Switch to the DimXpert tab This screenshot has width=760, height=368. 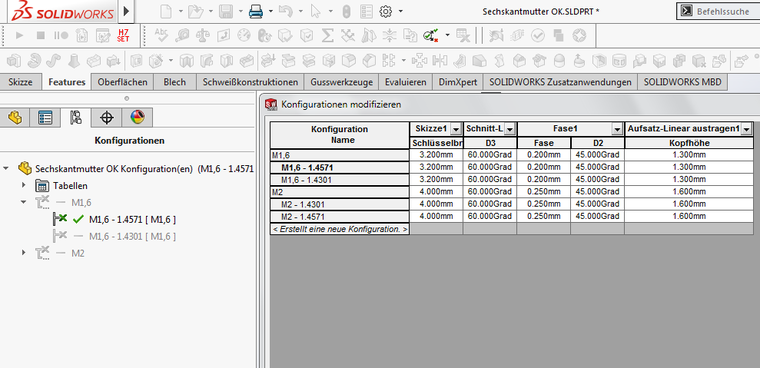[458, 82]
